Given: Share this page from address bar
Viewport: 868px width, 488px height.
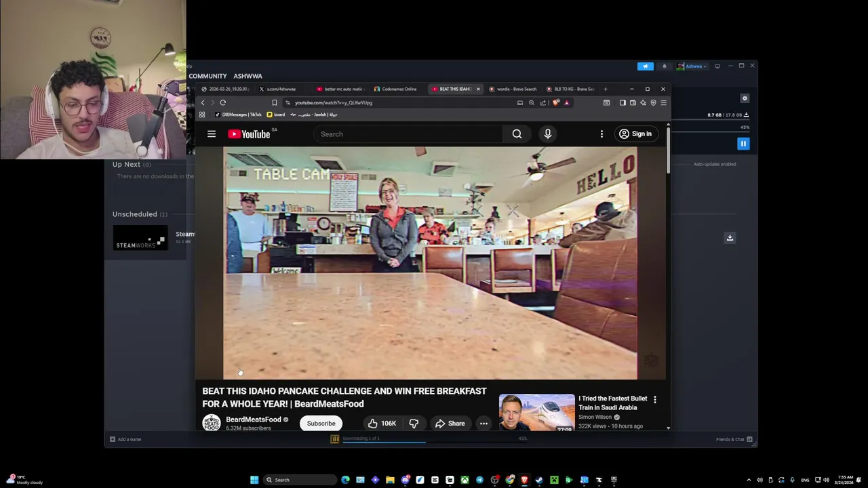Looking at the screenshot, I should click(542, 103).
